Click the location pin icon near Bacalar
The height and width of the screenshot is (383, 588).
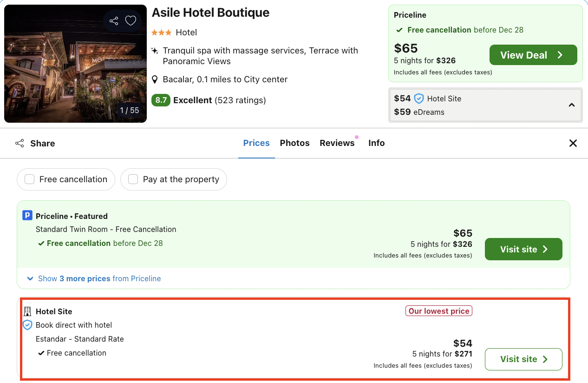[155, 79]
